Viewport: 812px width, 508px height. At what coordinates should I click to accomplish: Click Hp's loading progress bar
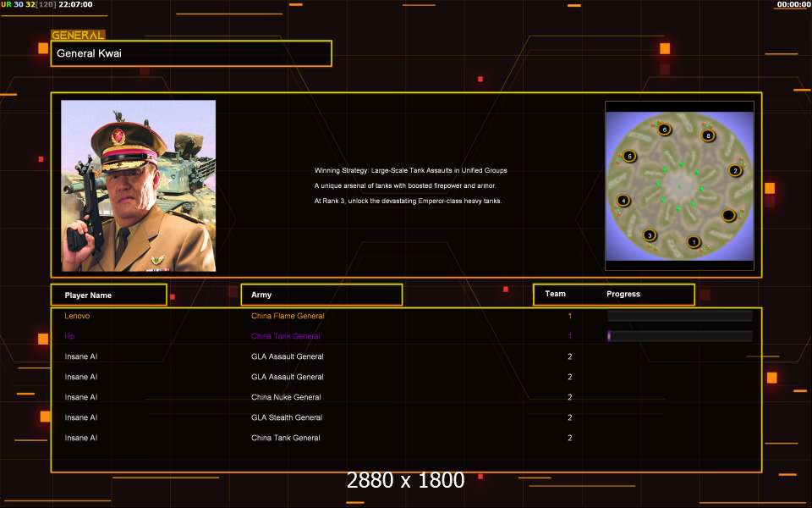coord(679,336)
